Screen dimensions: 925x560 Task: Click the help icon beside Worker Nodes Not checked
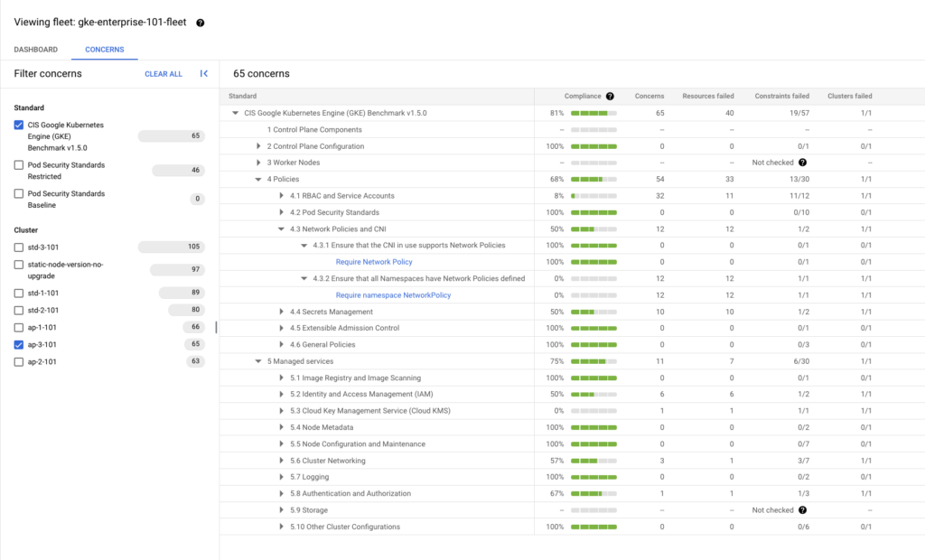(802, 163)
